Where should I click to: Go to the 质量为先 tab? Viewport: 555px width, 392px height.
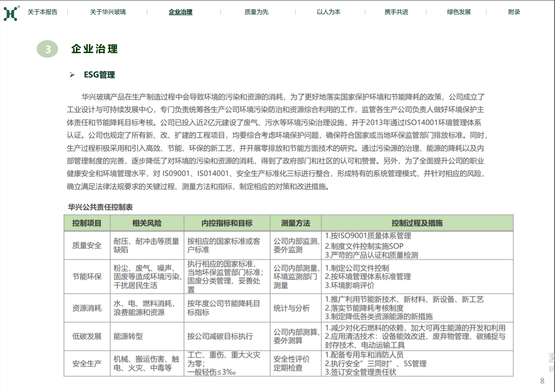coord(256,12)
